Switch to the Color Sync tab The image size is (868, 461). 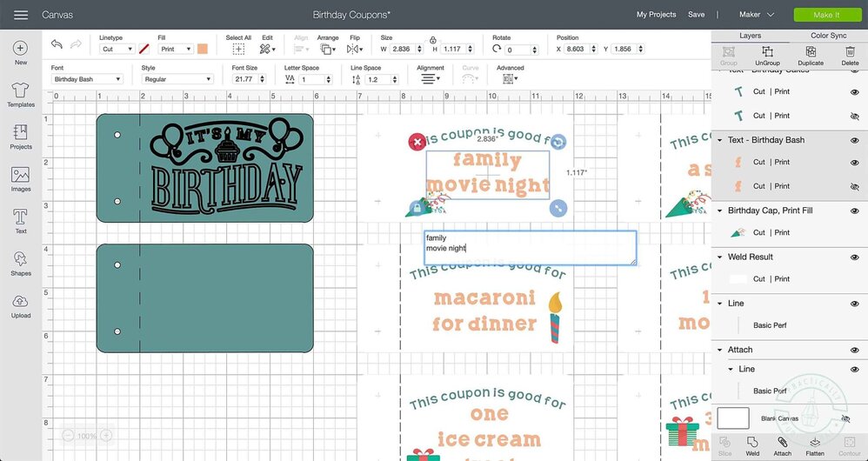[829, 36]
